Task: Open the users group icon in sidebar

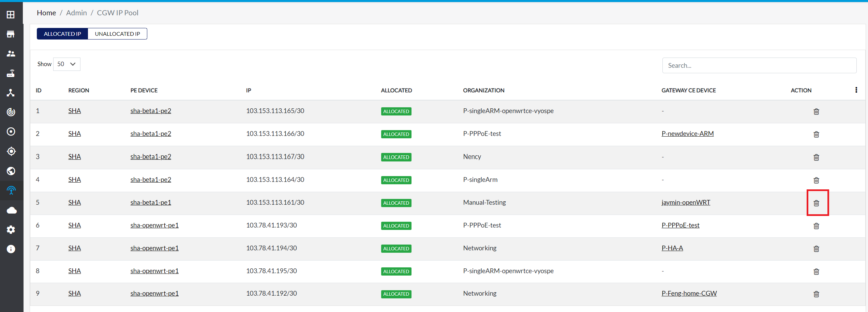Action: click(x=11, y=53)
